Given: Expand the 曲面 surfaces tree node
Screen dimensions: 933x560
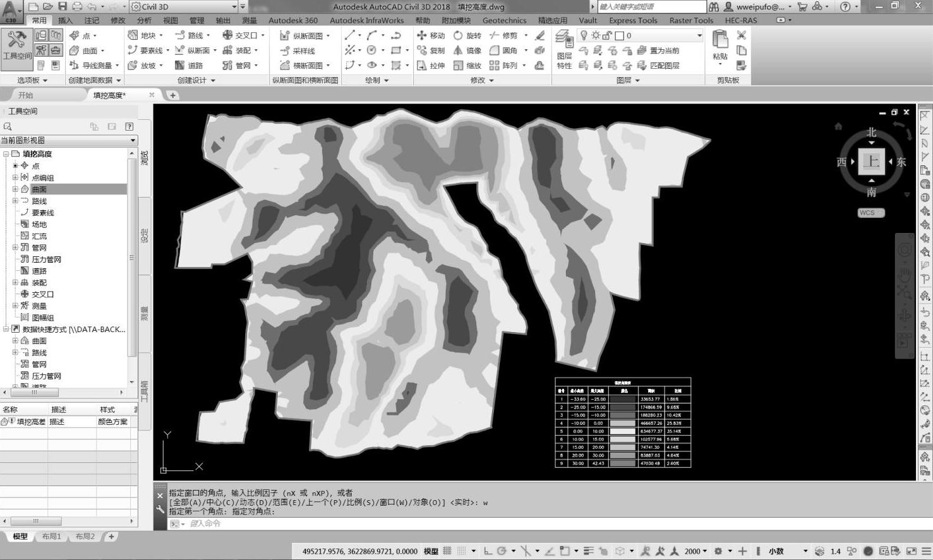Looking at the screenshot, I should tap(15, 189).
